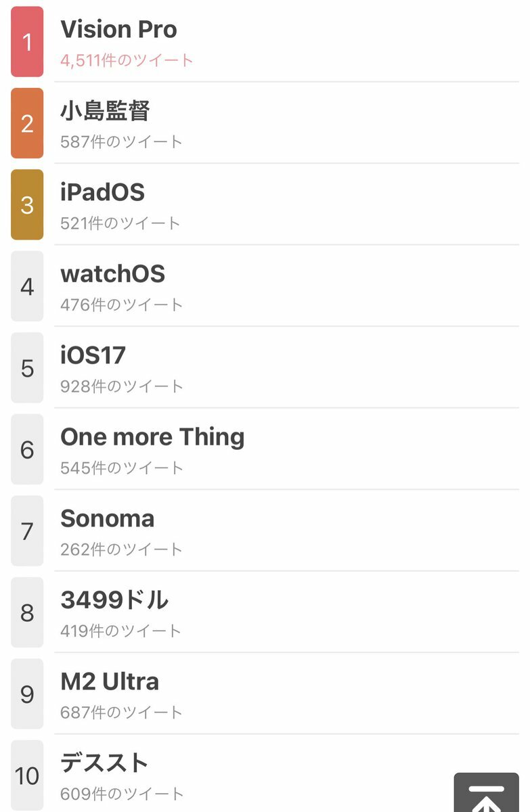530x812 pixels.
Task: Tap the rank 7 number badge
Action: tap(27, 531)
